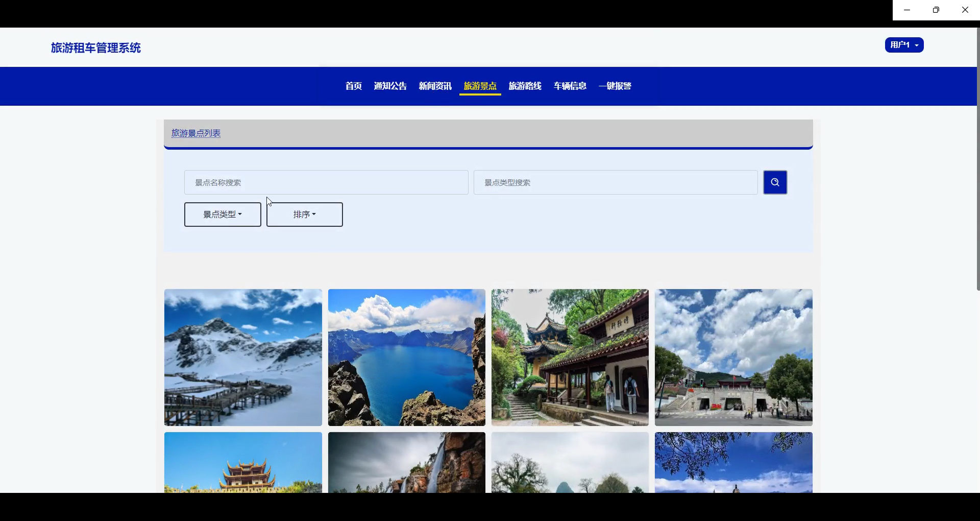
Task: Open the traditional pavilion garden photo
Action: (570, 358)
